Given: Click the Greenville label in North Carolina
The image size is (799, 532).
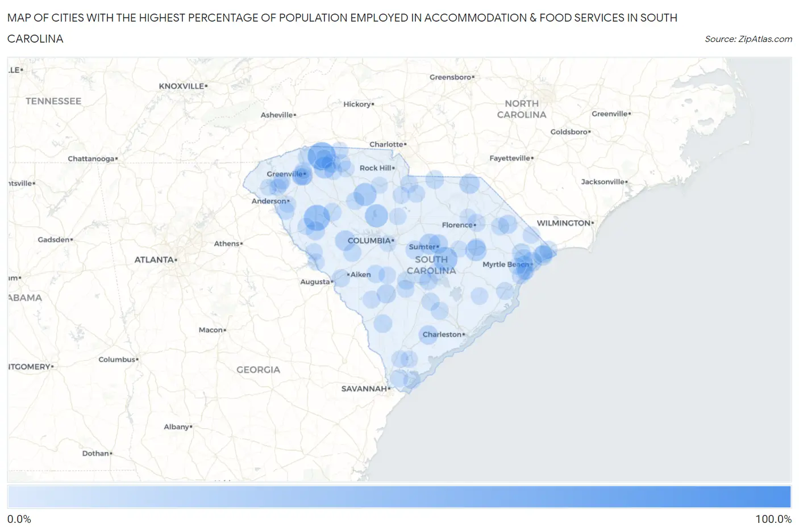Looking at the screenshot, I should pos(611,114).
